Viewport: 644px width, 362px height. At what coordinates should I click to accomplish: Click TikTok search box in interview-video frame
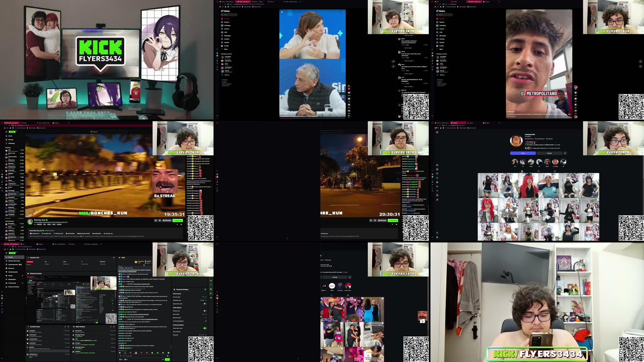229,14
